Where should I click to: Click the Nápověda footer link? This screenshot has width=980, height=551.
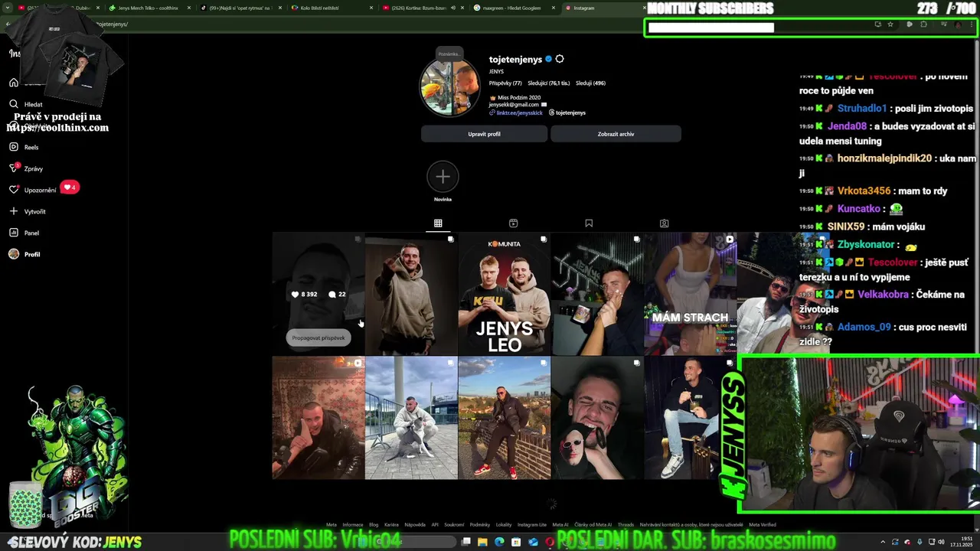[x=415, y=525]
